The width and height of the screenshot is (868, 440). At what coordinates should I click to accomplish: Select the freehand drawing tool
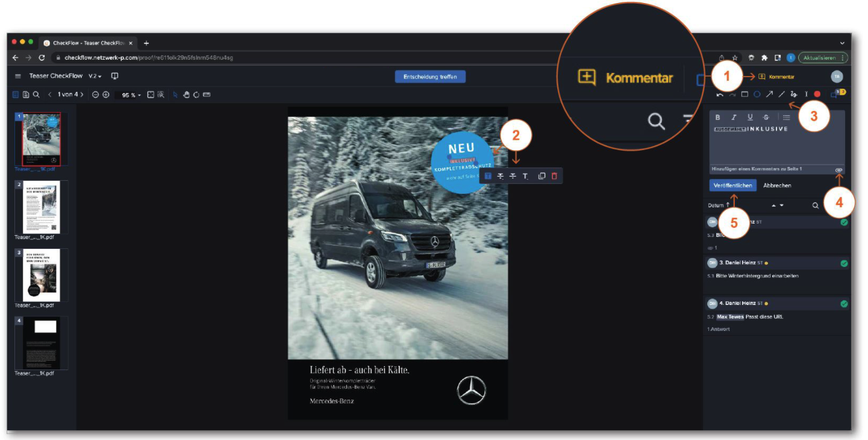pos(794,95)
